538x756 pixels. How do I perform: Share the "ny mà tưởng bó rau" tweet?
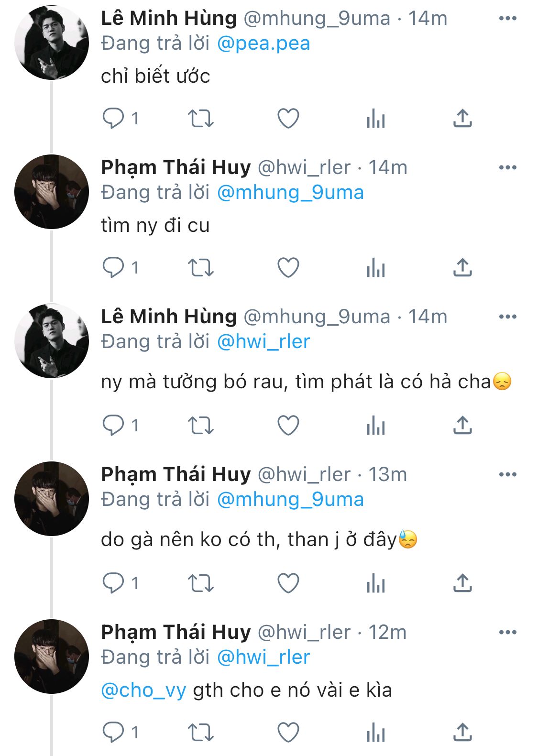point(462,425)
